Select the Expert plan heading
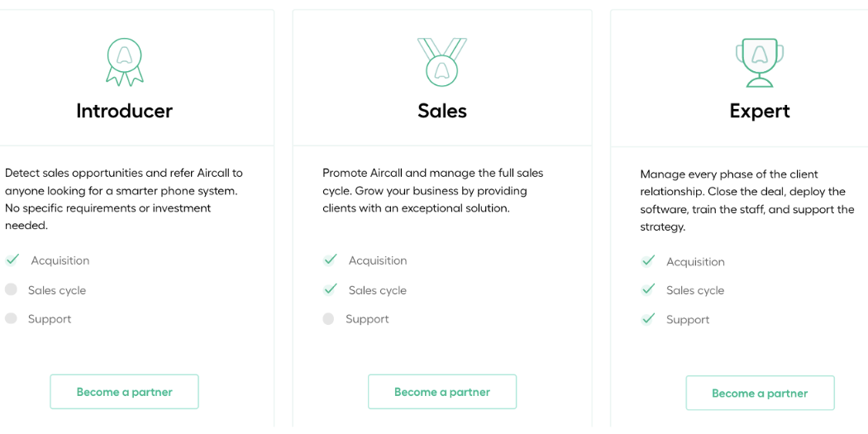Screen dimensions: 868x434 click(760, 112)
